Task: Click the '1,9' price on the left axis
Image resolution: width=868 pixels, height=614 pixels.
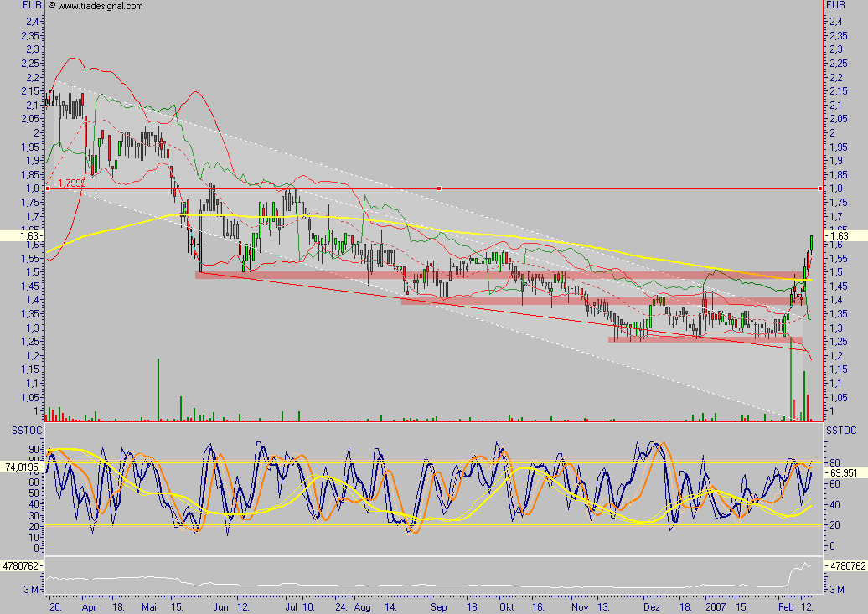Action: [33, 161]
